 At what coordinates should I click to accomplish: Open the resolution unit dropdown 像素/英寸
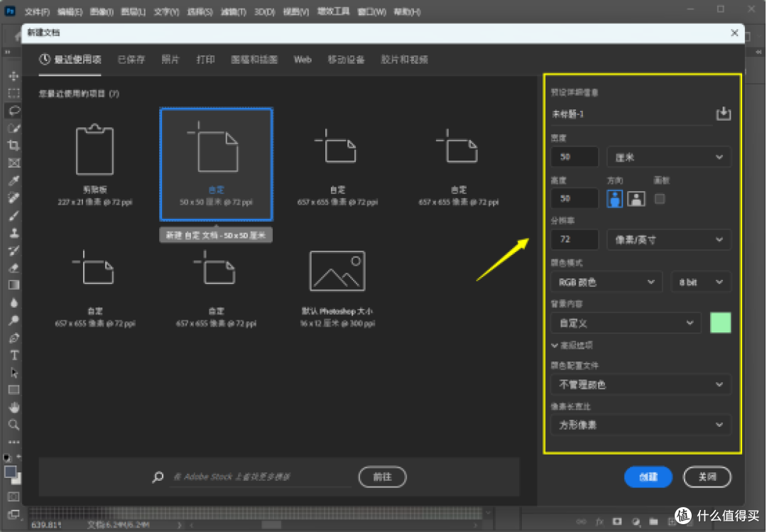[x=669, y=240]
